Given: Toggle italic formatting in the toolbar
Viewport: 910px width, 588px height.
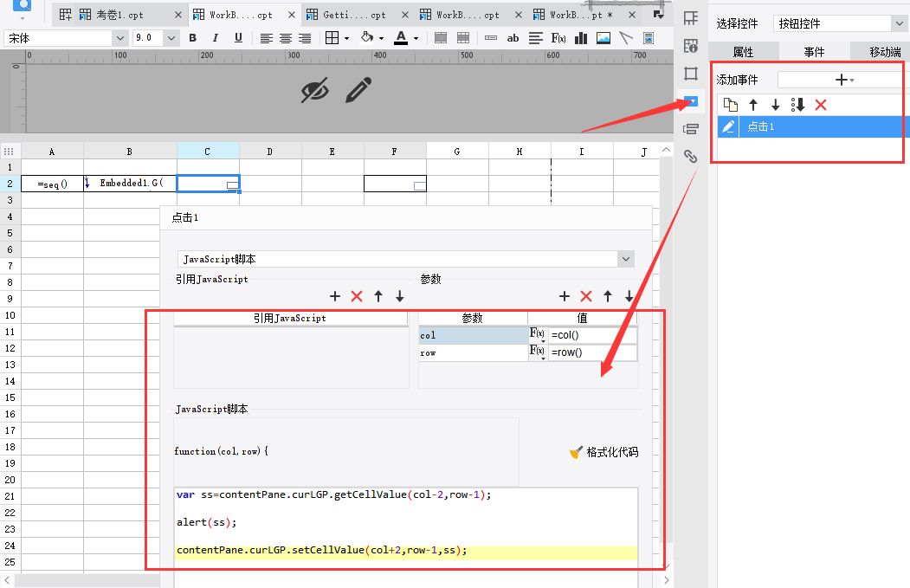Looking at the screenshot, I should [x=216, y=38].
